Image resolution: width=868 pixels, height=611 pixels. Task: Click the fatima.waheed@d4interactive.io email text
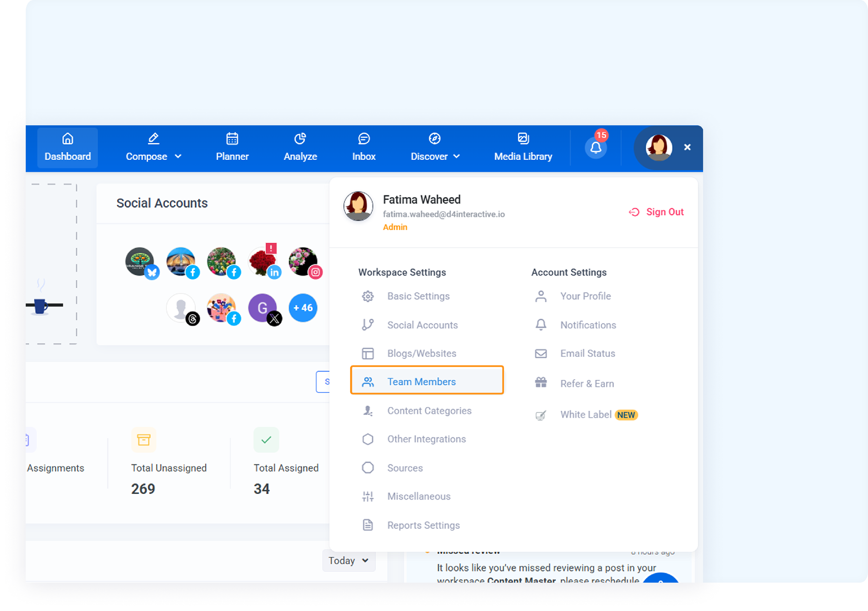[444, 214]
